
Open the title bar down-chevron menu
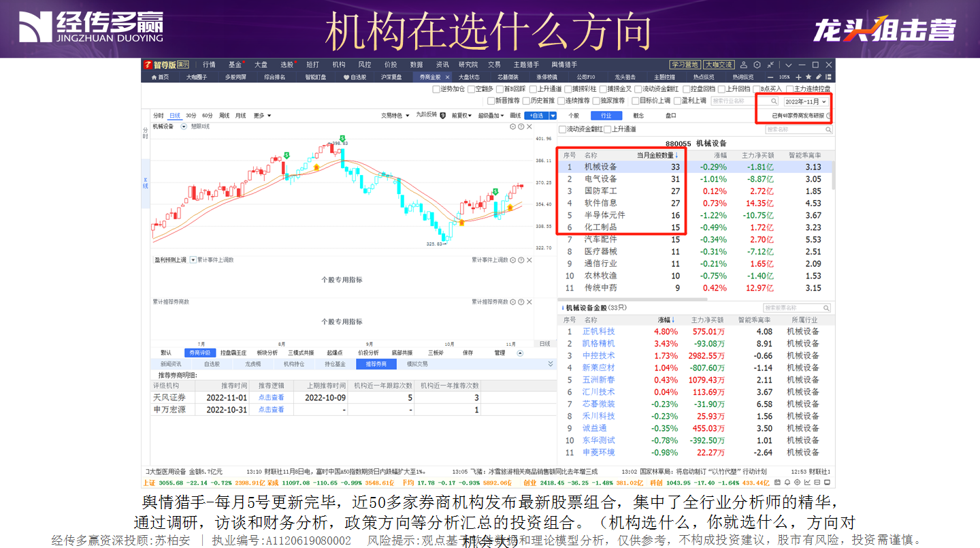pos(788,65)
